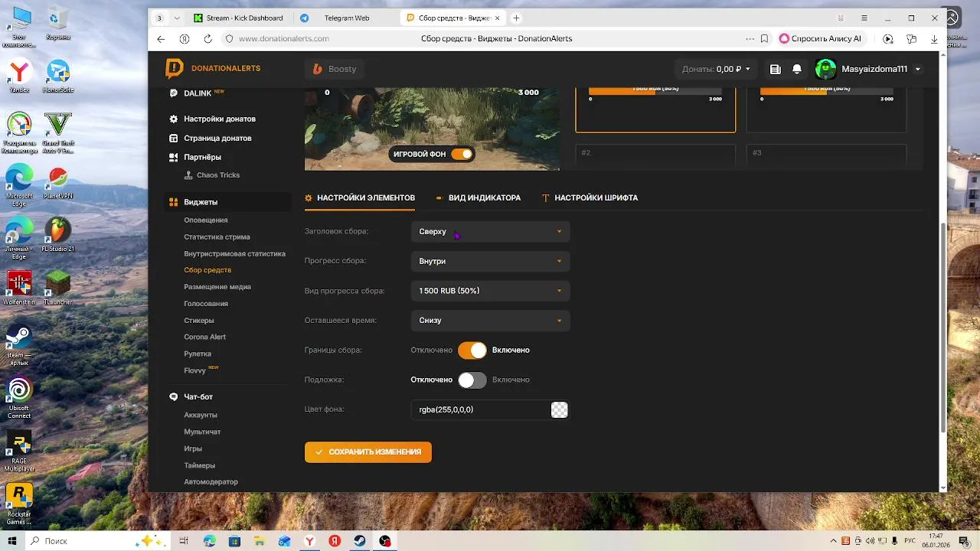Open the Оставшееся время dropdown
Viewport: 980px width, 551px height.
click(490, 321)
